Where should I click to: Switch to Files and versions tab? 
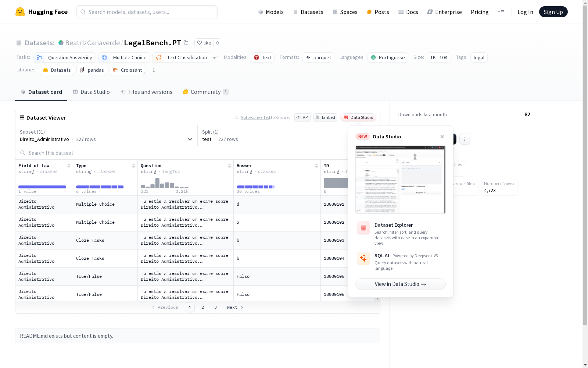[146, 92]
